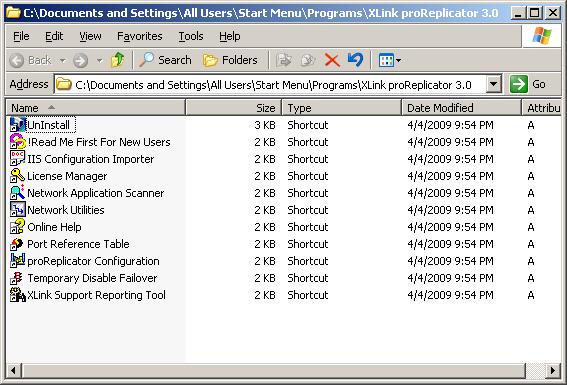The width and height of the screenshot is (567, 385).
Task: Select the 'Port Reference Table' file name
Action: coord(78,244)
